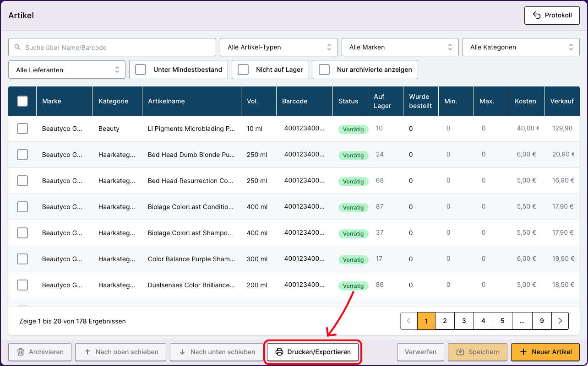The width and height of the screenshot is (588, 366).
Task: Click the 10 ml volume cell
Action: click(255, 129)
